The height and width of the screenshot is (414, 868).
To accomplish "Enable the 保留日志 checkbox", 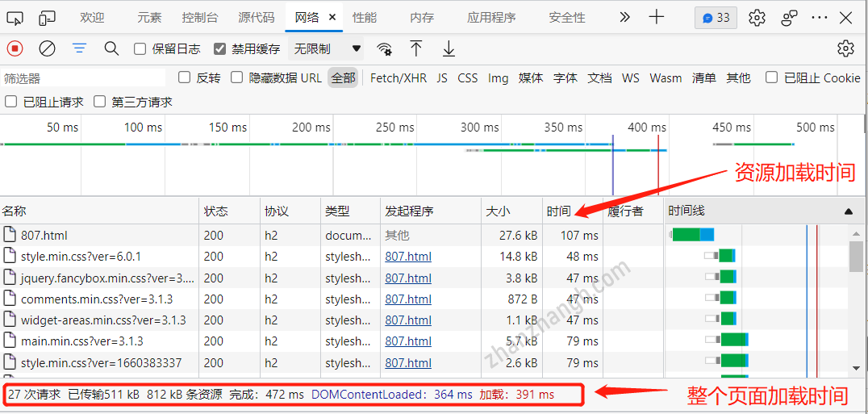I will [140, 48].
